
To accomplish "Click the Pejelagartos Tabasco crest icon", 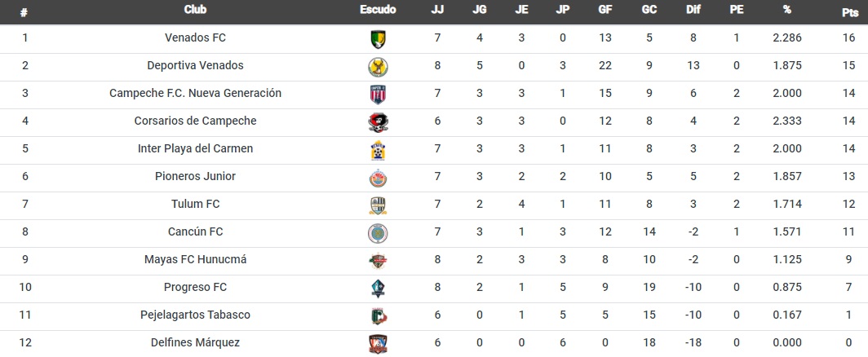I will [x=378, y=316].
